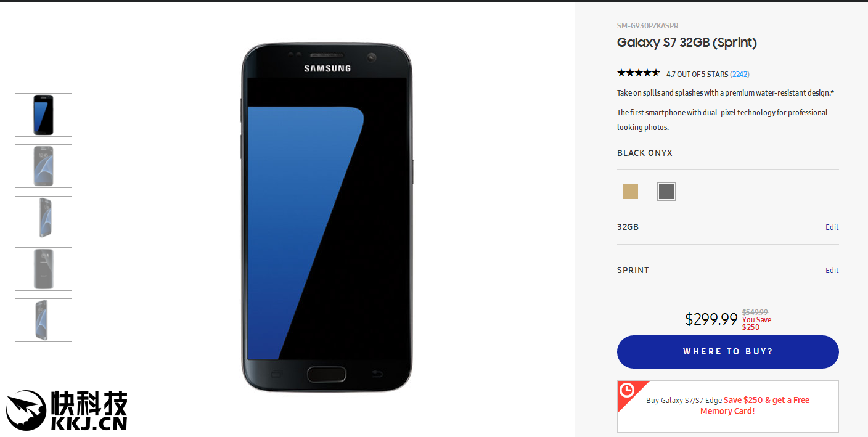Click the SM-G930PZKASPR model number
Viewport: 868px width, 437px height.
pos(647,26)
